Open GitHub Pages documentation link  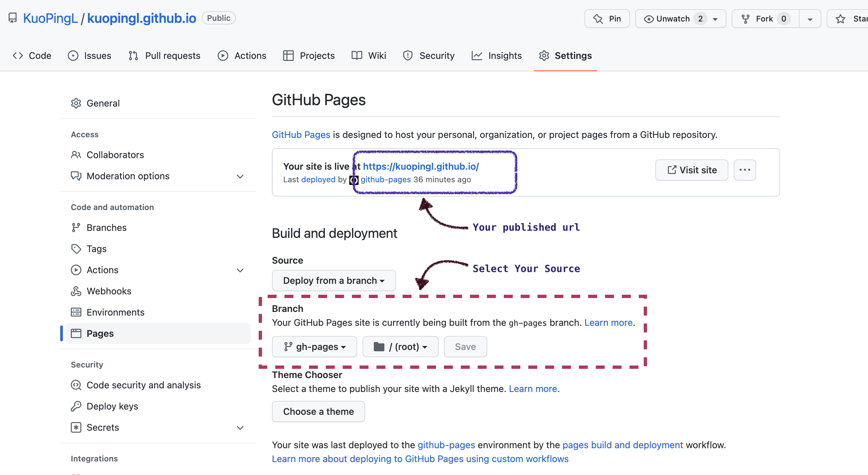pos(301,135)
